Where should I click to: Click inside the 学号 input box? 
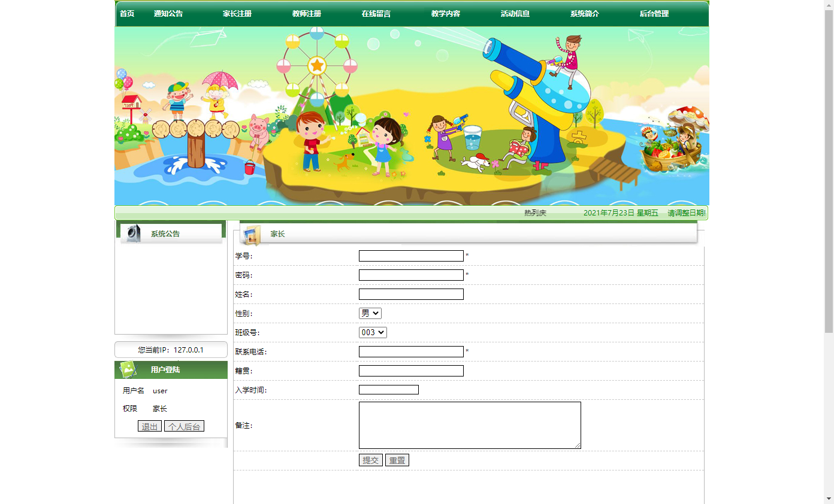411,255
